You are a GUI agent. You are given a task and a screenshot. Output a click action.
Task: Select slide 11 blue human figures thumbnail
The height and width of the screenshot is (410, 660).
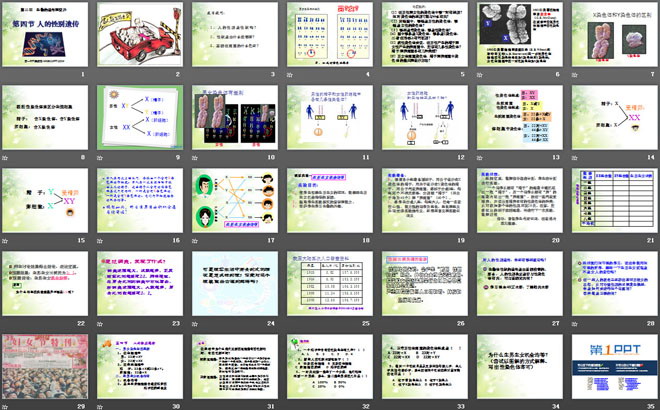coord(330,117)
